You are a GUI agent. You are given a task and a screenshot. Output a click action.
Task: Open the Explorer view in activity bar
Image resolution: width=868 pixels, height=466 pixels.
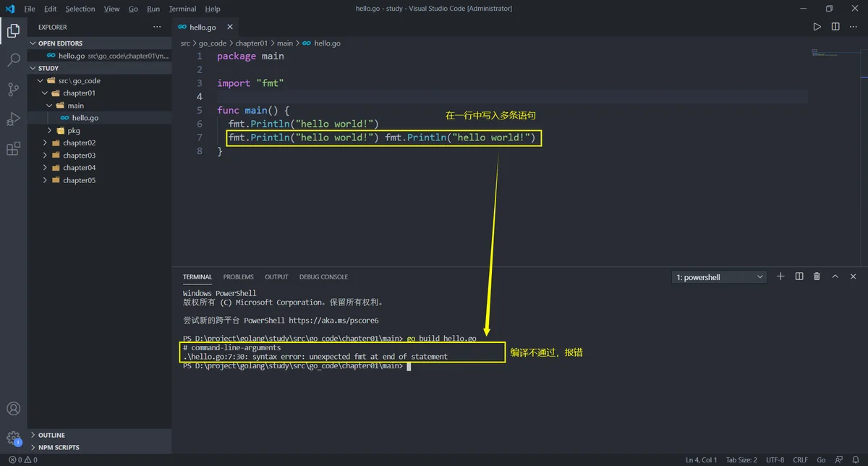[13, 30]
